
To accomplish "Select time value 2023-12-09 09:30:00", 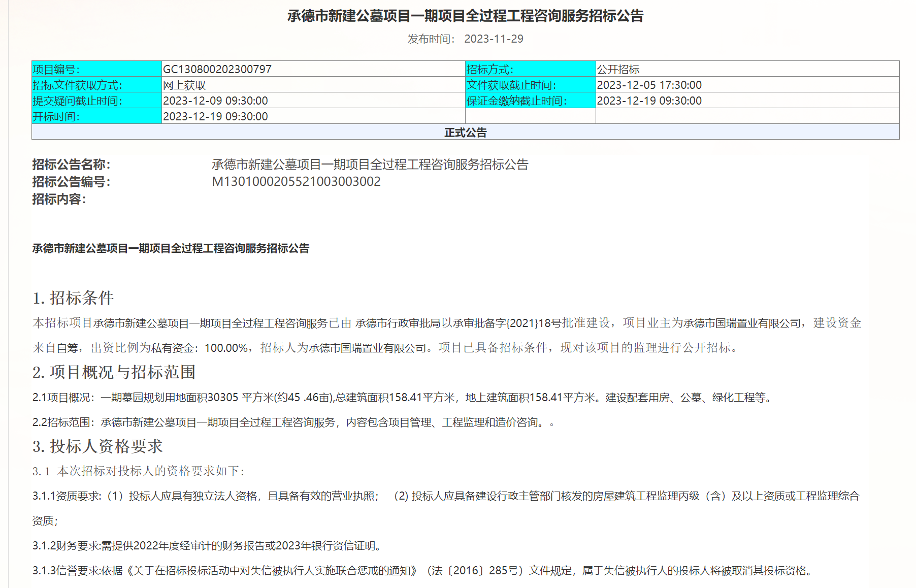I will 215,101.
